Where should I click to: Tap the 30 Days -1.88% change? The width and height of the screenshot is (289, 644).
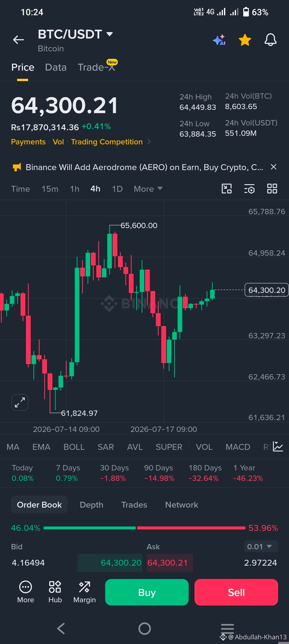point(114,473)
